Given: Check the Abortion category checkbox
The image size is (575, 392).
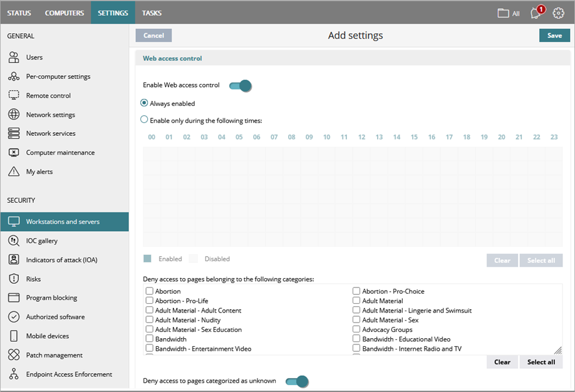Looking at the screenshot, I should [x=149, y=291].
